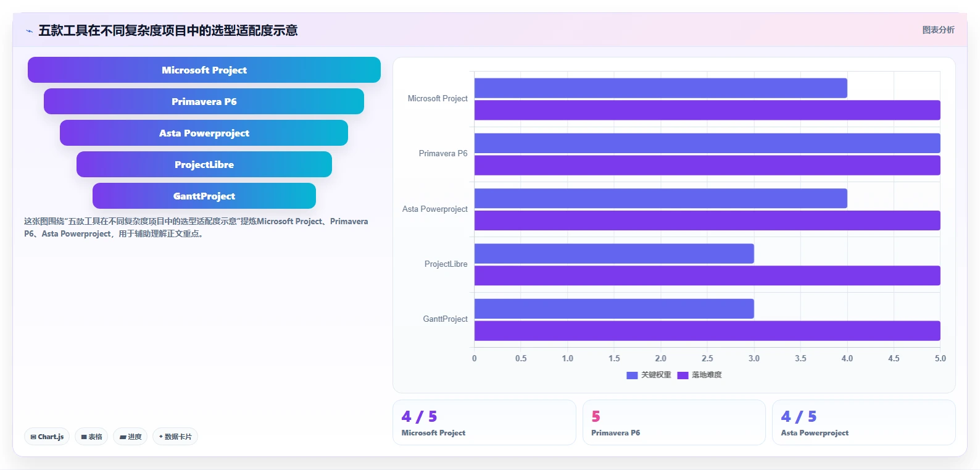The image size is (980, 470).
Task: Select the Asta Powerproject funnel bar
Action: (204, 133)
